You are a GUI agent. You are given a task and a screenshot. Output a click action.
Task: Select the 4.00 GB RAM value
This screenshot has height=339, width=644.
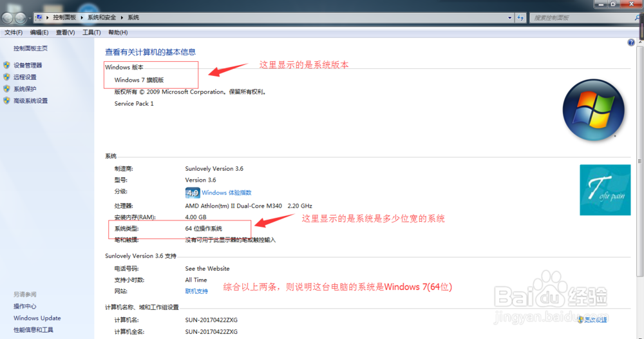(x=196, y=217)
